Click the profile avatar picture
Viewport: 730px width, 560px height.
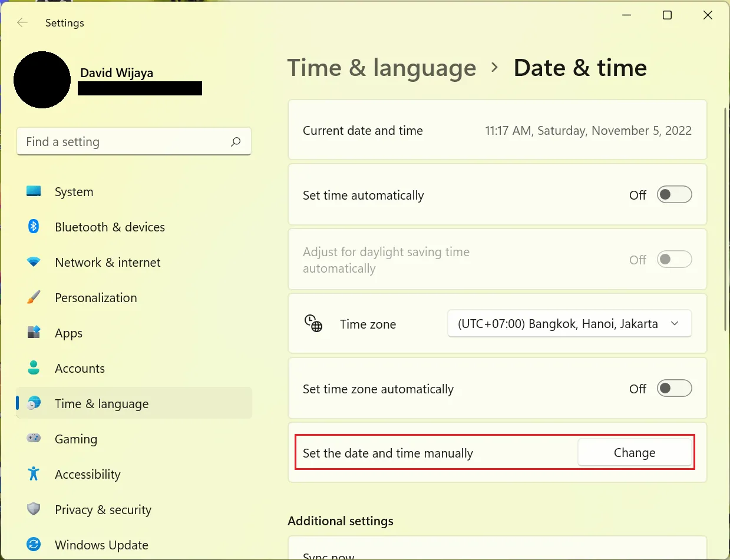coord(42,79)
